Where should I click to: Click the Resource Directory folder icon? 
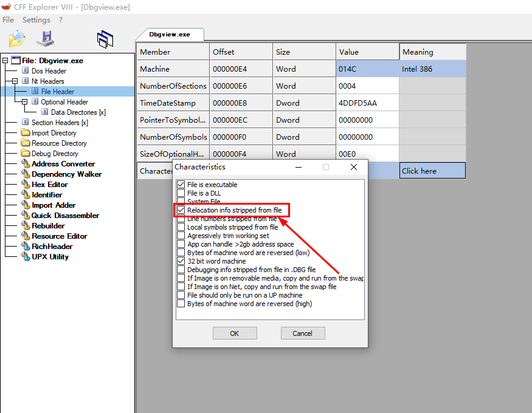(26, 143)
